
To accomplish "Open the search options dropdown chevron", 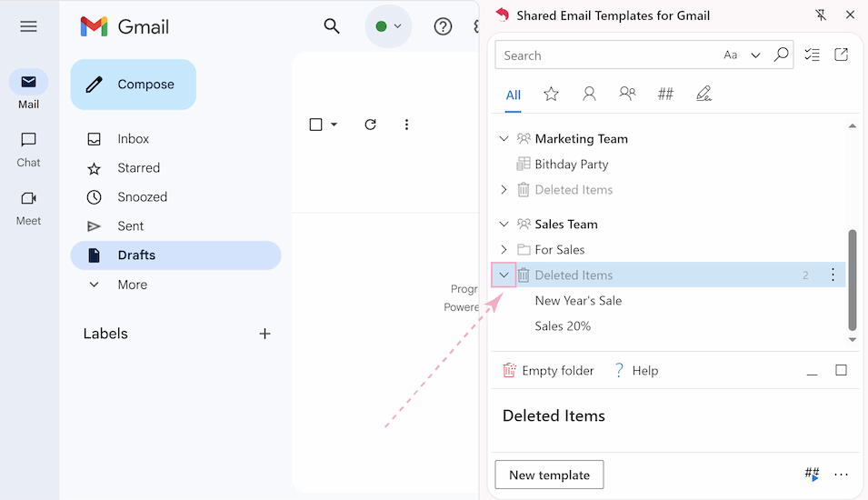I will (x=755, y=55).
